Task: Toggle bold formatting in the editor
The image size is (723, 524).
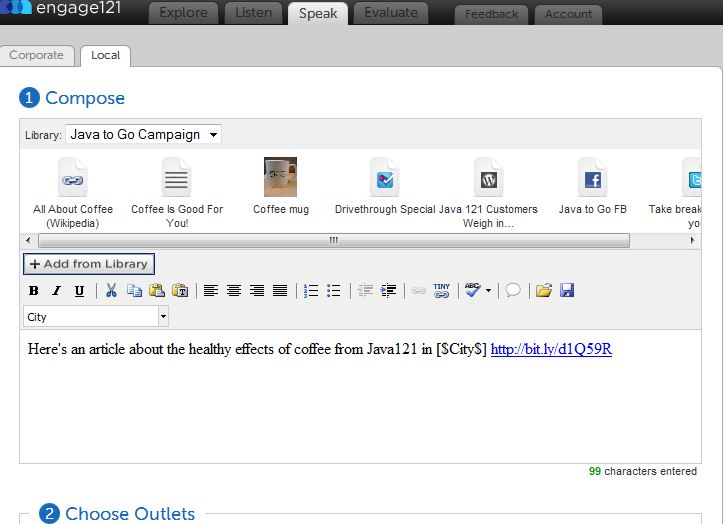Action: pyautogui.click(x=33, y=291)
